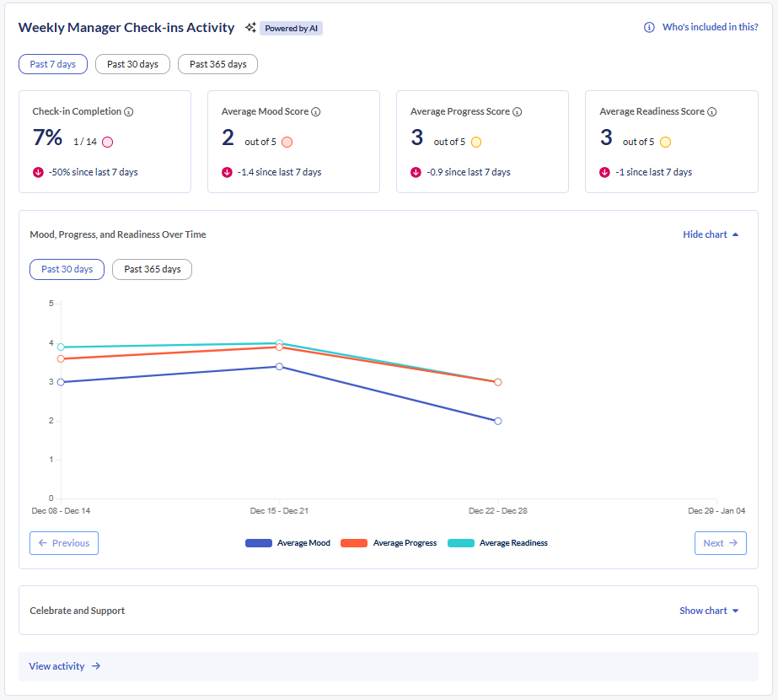Toggle Average Readiness legend swatch
This screenshot has height=700, width=778.
pyautogui.click(x=461, y=543)
